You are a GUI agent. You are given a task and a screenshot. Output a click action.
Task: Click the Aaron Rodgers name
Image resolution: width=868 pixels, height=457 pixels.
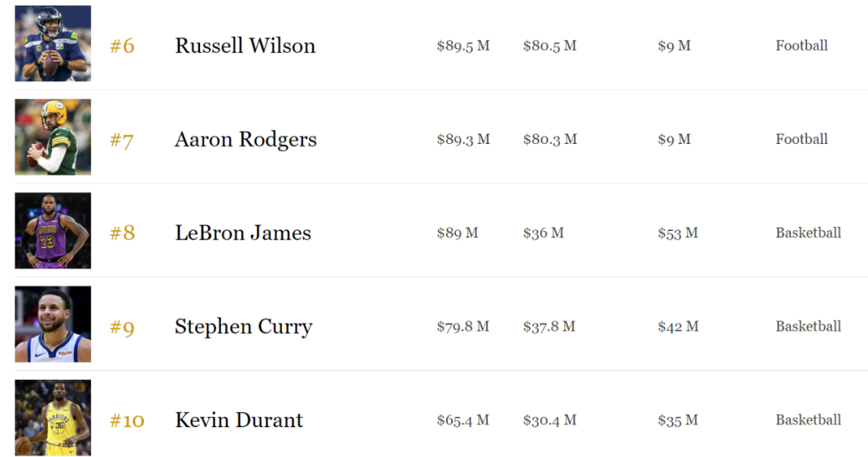pos(246,139)
